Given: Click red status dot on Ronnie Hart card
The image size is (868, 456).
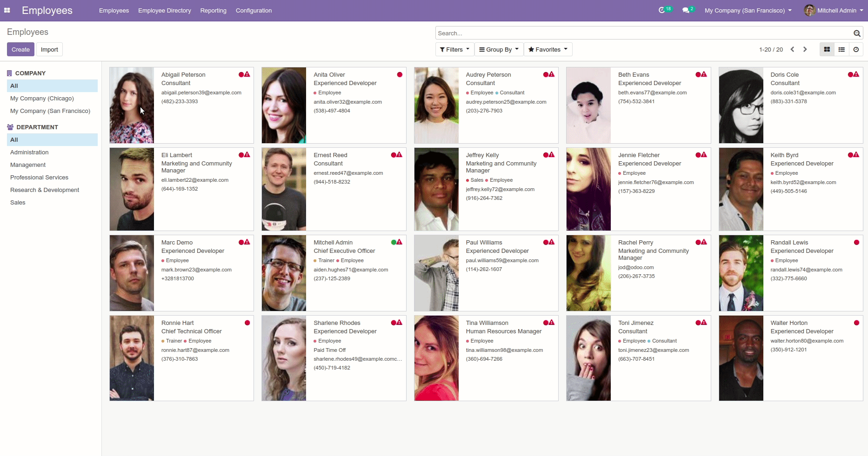Looking at the screenshot, I should pos(247,323).
